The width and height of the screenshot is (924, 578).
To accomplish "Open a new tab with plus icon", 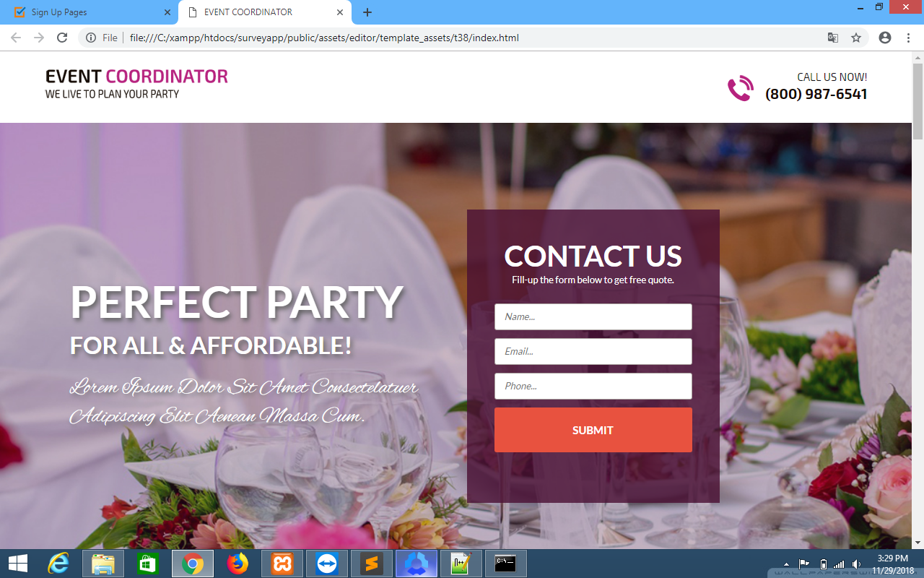I will (x=367, y=12).
